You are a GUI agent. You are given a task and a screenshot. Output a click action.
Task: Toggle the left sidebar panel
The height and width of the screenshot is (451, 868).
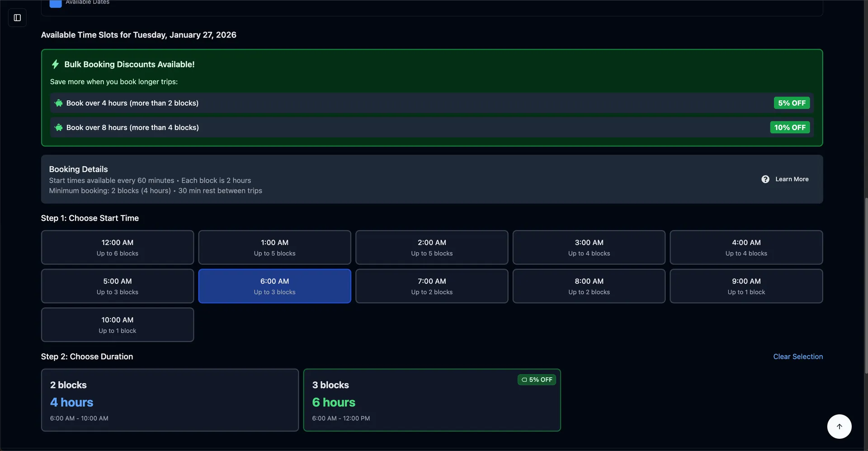[x=17, y=18]
